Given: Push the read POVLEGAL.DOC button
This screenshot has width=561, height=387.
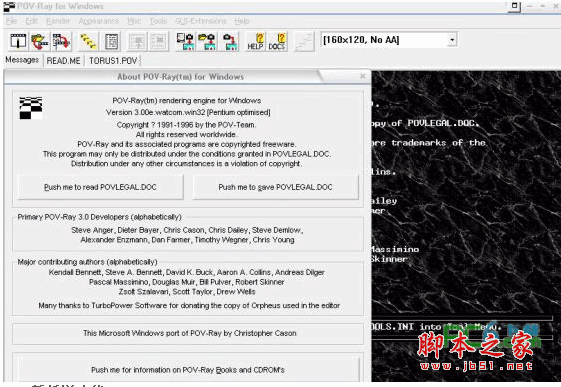Looking at the screenshot, I should [x=100, y=187].
